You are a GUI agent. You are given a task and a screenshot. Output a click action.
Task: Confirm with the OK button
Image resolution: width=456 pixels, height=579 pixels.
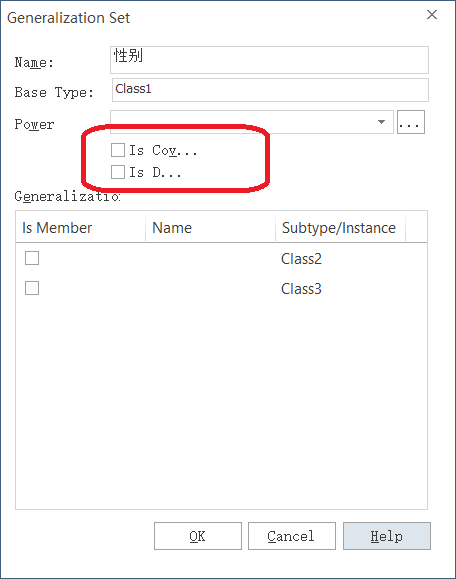pos(198,536)
